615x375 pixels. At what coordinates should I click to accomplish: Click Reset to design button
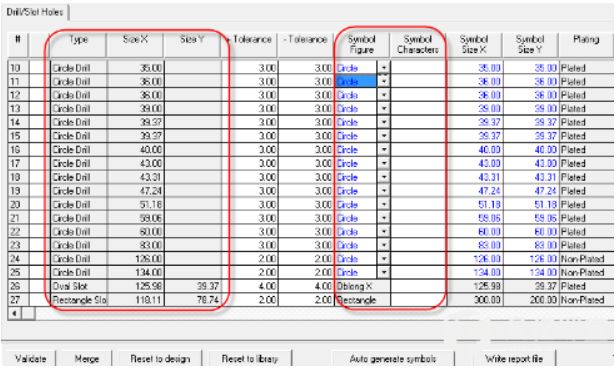[x=160, y=359]
